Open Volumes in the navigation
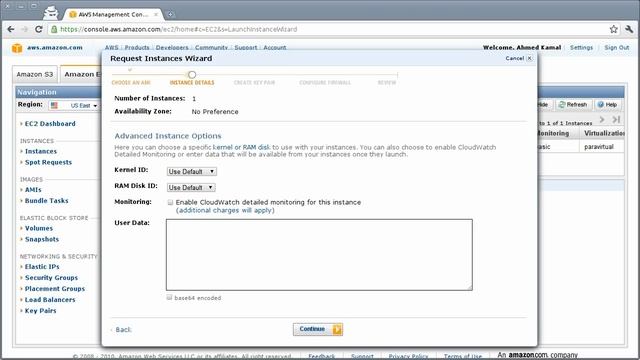 point(39,229)
